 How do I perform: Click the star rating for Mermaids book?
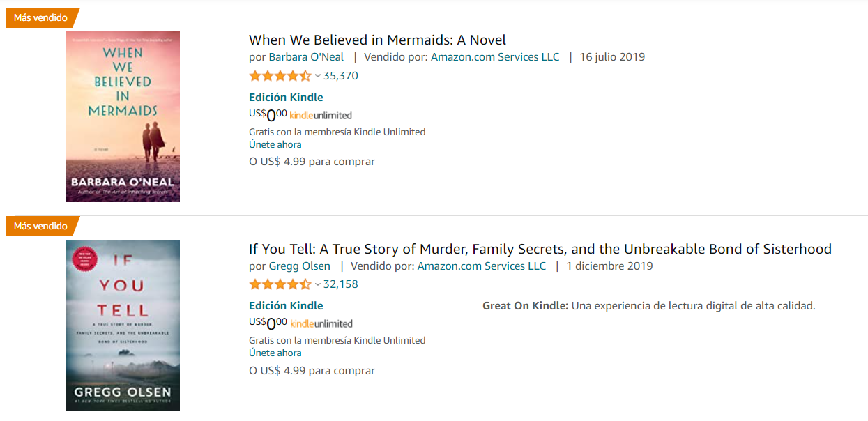280,76
